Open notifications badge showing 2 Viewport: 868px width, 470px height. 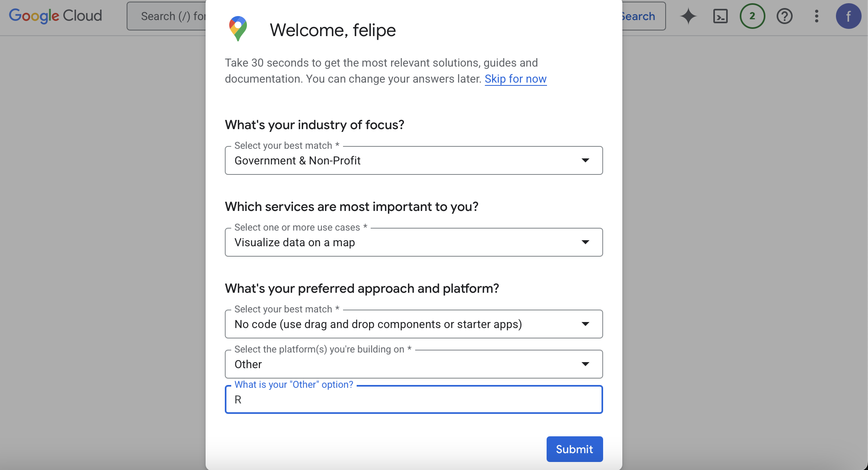pyautogui.click(x=752, y=16)
